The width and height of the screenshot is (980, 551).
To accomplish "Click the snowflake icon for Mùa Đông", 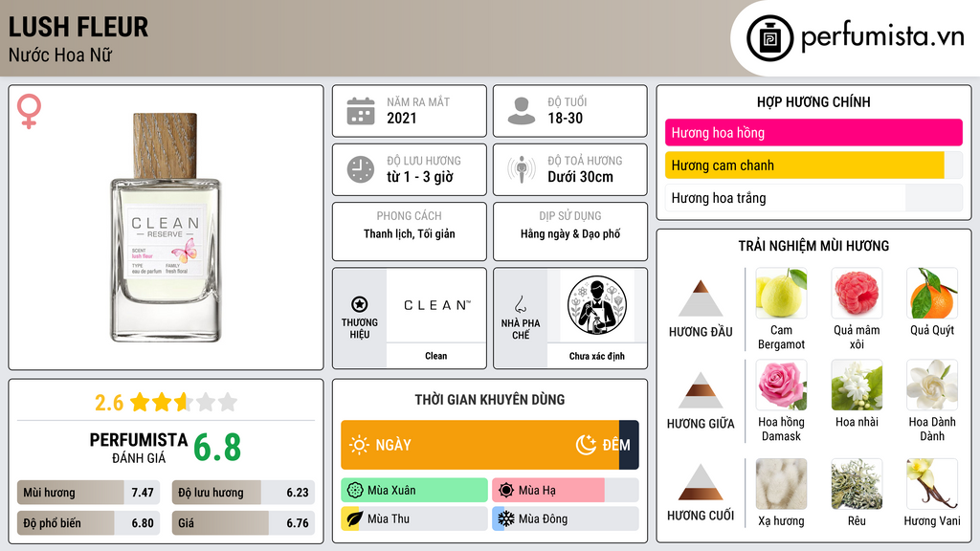I will 505,519.
